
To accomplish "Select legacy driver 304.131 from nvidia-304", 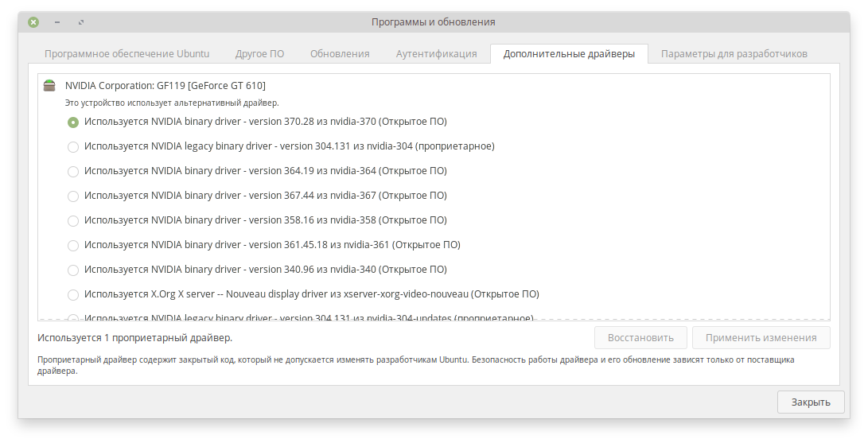I will 73,147.
